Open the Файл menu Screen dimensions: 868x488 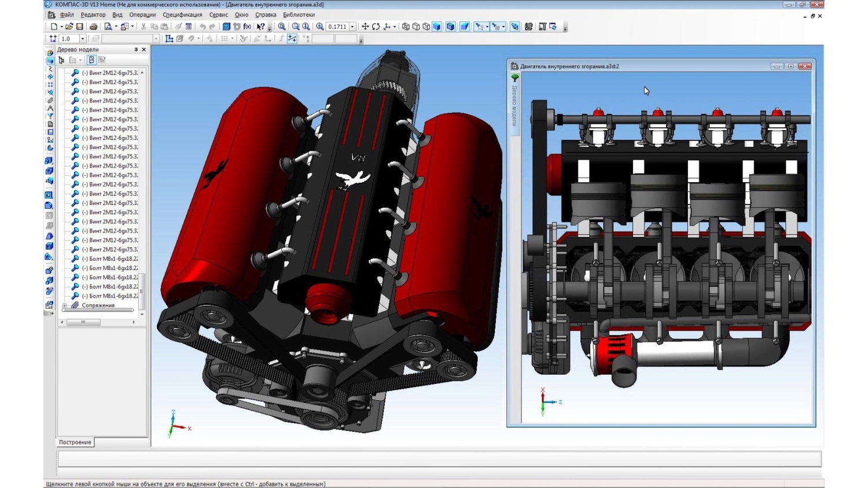pyautogui.click(x=67, y=14)
